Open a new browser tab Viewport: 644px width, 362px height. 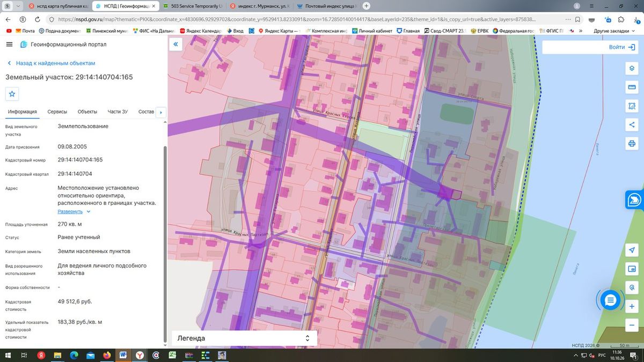pos(367,6)
